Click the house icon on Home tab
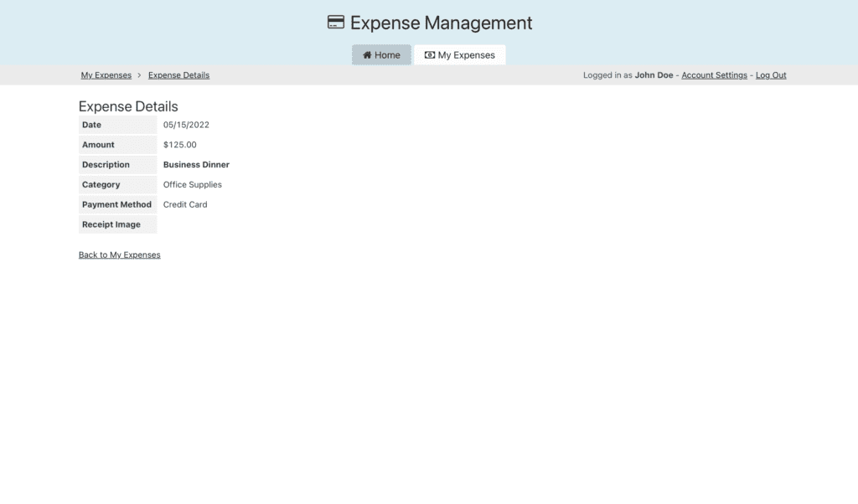 [x=367, y=55]
